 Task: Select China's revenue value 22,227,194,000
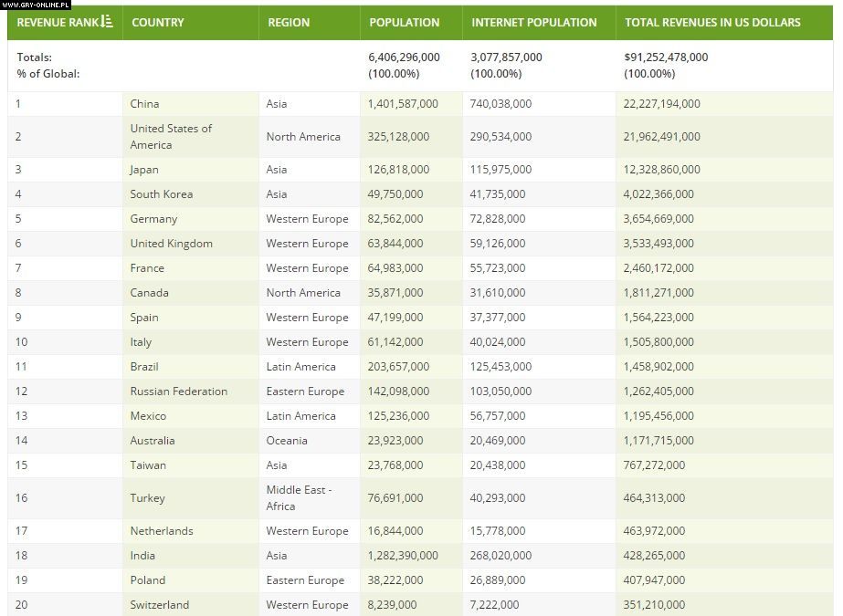tap(661, 104)
